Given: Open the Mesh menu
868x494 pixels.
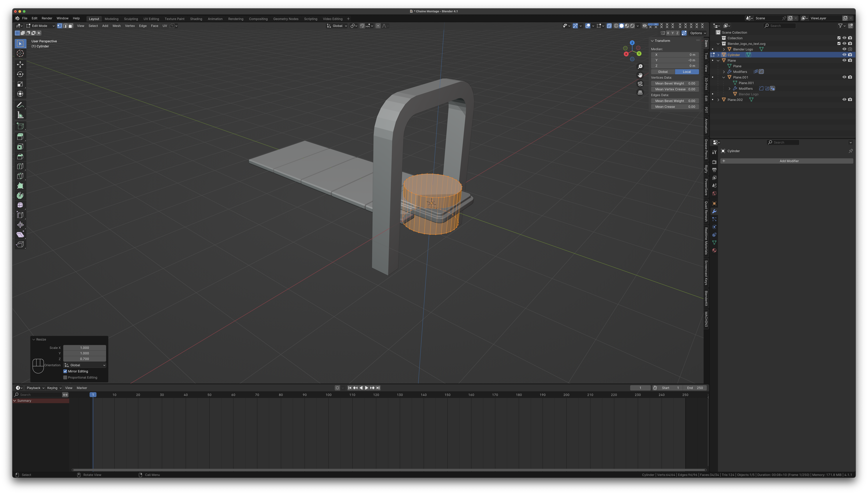Looking at the screenshot, I should click(117, 26).
